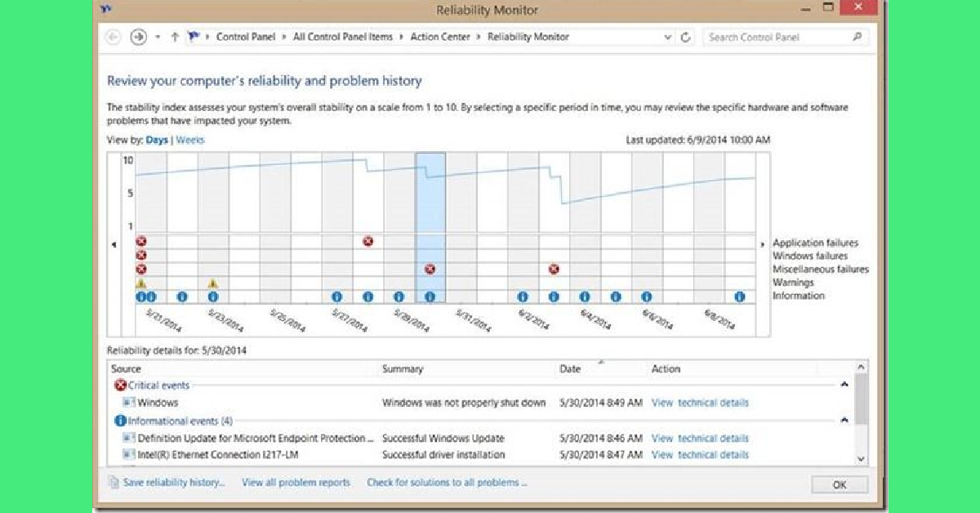Select the 5/21 Miscellaneous failures icon

(x=141, y=269)
